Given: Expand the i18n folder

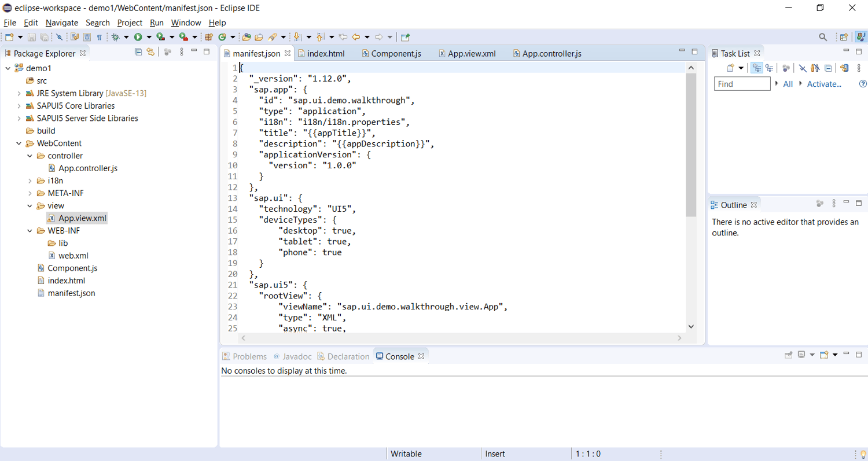Looking at the screenshot, I should (x=29, y=180).
